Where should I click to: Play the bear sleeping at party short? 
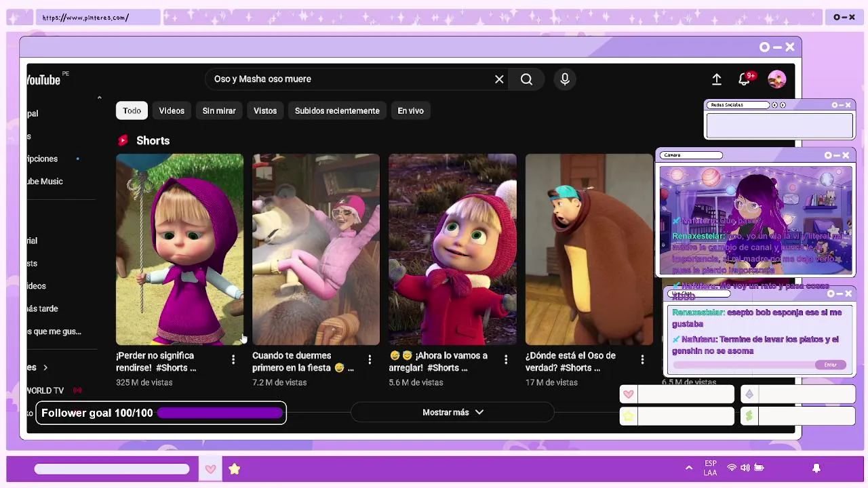(316, 249)
